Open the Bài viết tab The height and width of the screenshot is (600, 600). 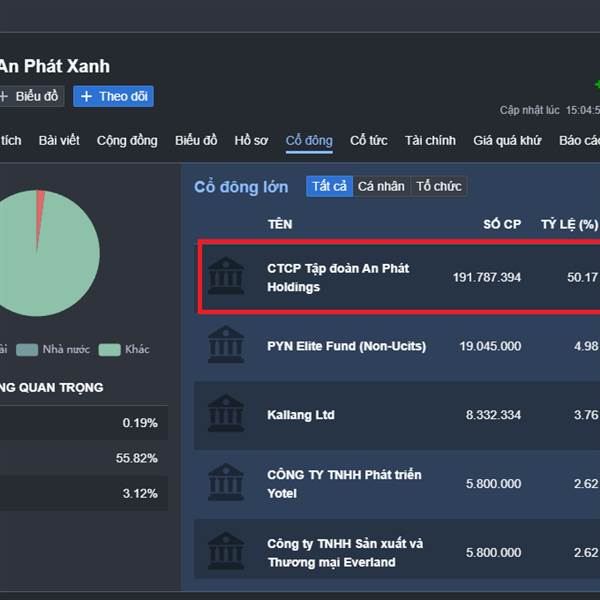tap(59, 140)
